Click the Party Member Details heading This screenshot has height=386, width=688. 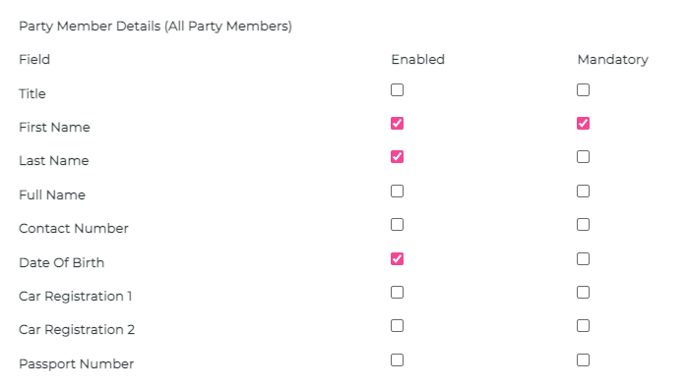[x=155, y=26]
